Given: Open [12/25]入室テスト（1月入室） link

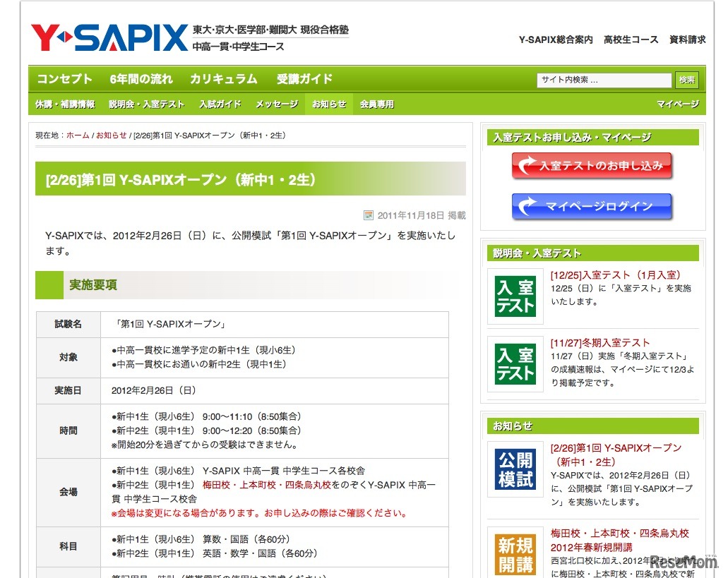Looking at the screenshot, I should tap(616, 275).
